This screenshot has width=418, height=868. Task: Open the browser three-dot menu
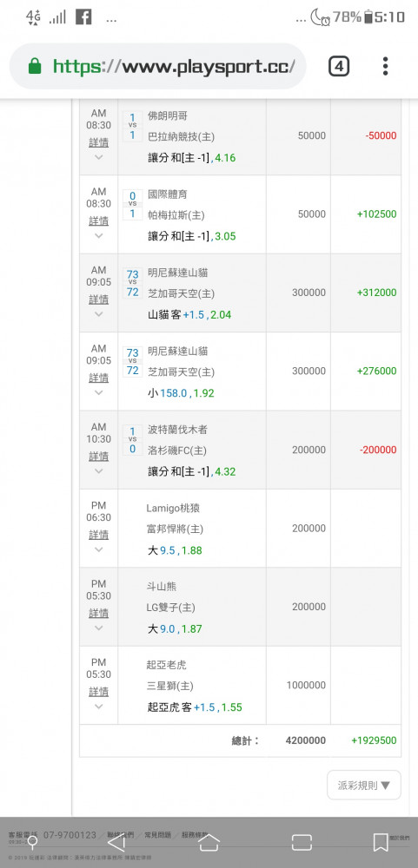(x=385, y=66)
